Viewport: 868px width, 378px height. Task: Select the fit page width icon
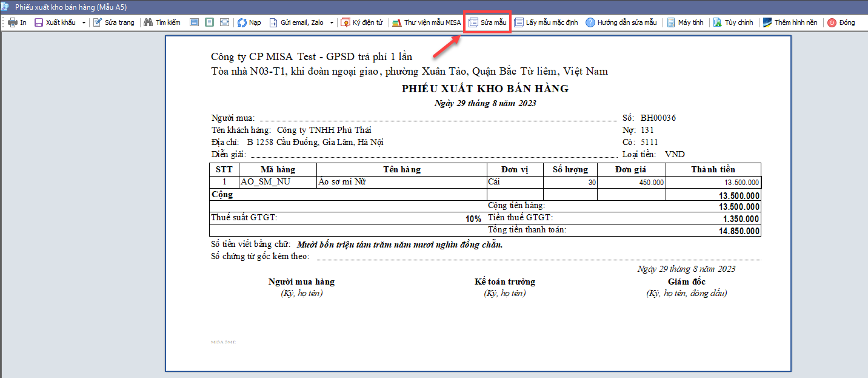224,22
